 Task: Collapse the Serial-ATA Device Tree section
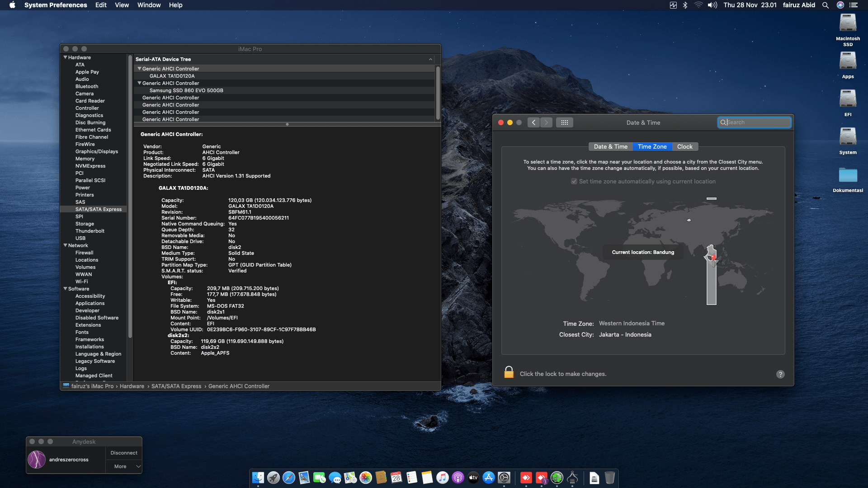click(430, 59)
